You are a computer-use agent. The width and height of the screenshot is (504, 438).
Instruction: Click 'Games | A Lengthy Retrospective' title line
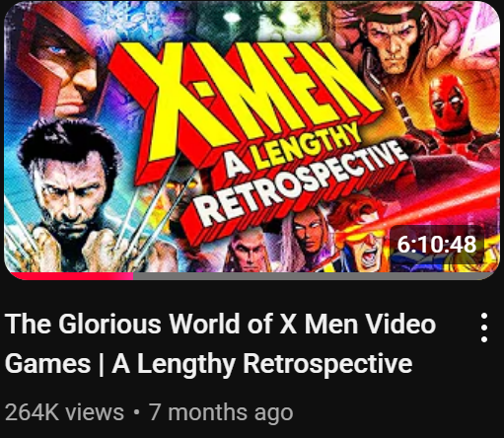click(208, 364)
